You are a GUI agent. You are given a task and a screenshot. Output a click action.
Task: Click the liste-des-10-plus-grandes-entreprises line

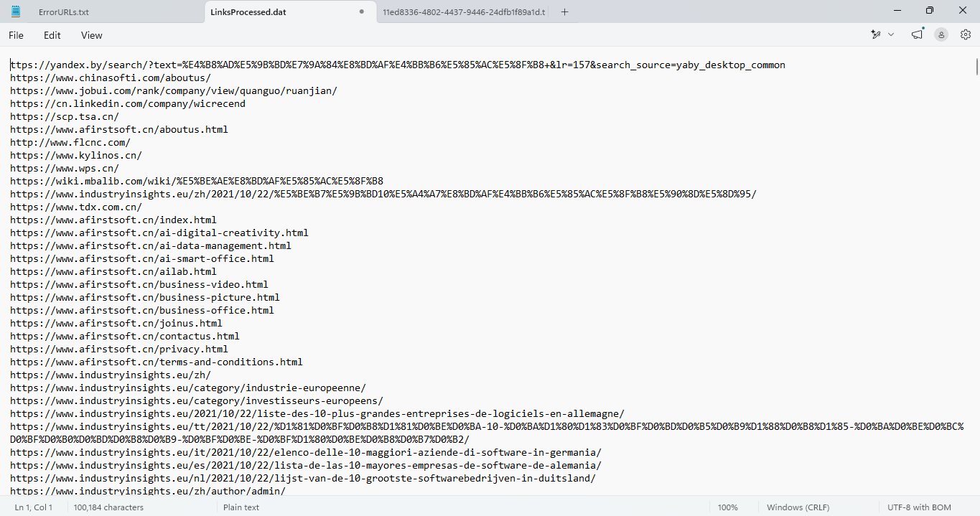317,413
